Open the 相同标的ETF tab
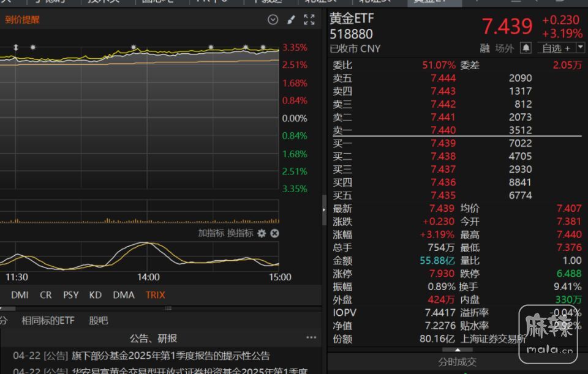The width and height of the screenshot is (588, 374). point(48,320)
